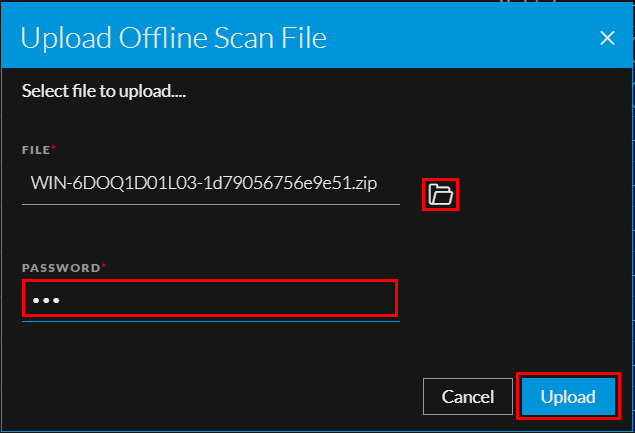Click the masked password dots
This screenshot has height=433, width=635.
coord(44,300)
